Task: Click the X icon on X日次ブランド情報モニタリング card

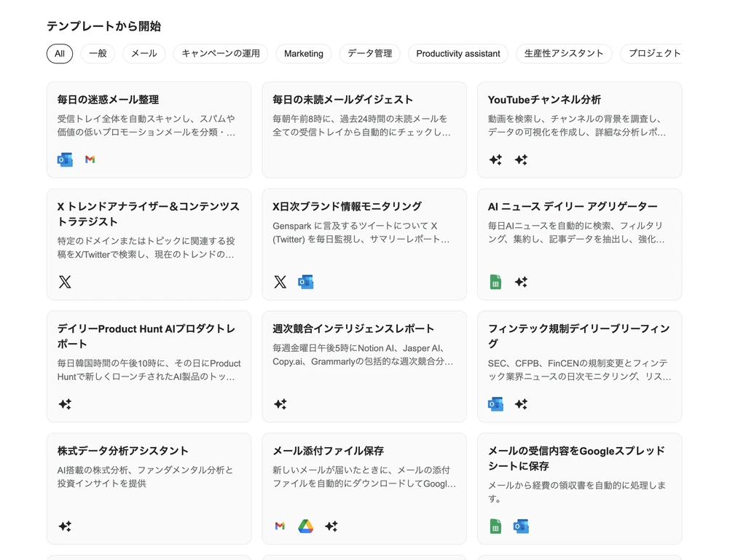Action: [280, 282]
